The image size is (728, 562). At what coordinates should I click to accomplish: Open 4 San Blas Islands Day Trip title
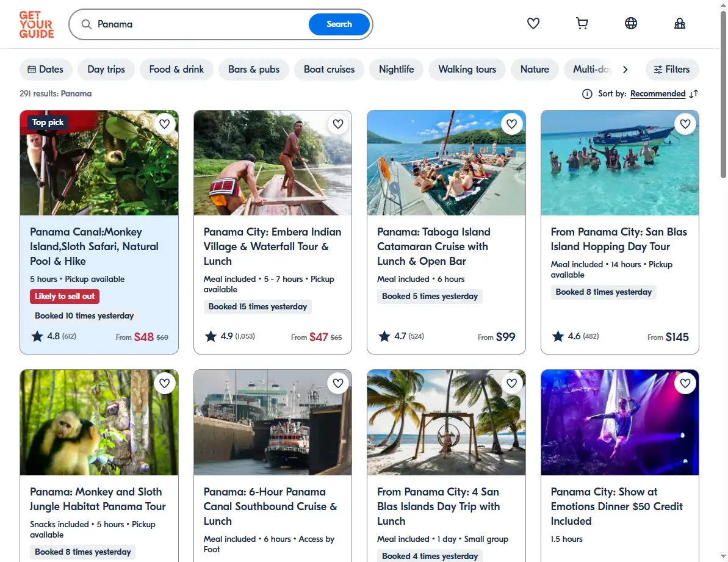[x=439, y=506]
